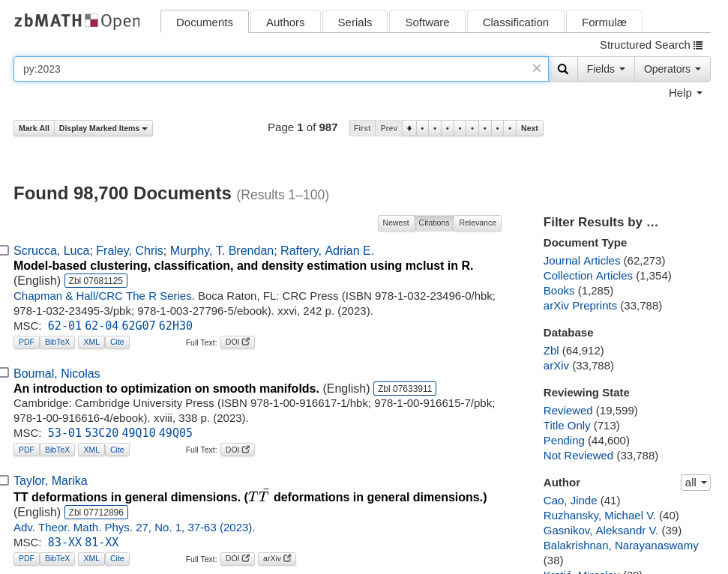
Task: Check the box next to Taylor, Marika
Action: (4, 480)
